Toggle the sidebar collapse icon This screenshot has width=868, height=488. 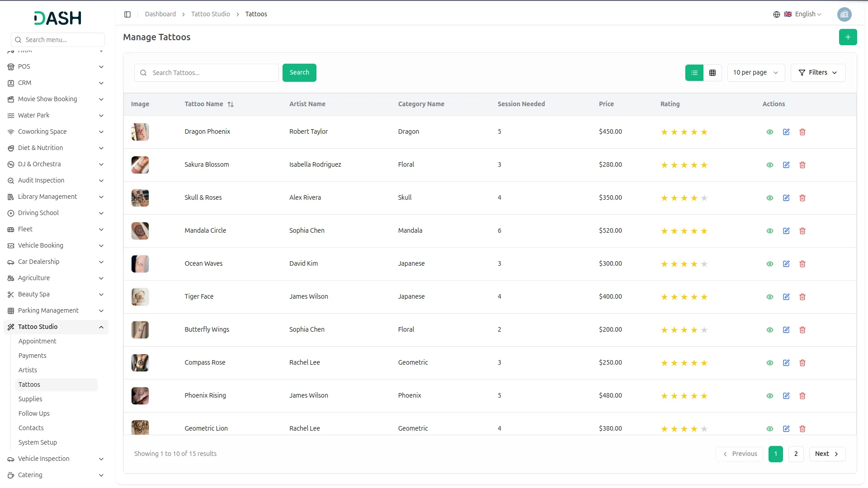coord(127,14)
